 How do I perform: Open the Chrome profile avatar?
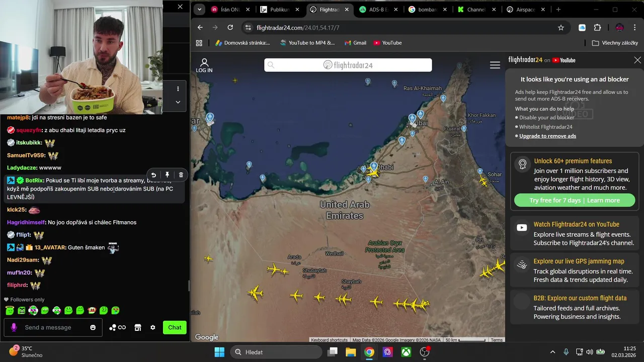(x=619, y=28)
